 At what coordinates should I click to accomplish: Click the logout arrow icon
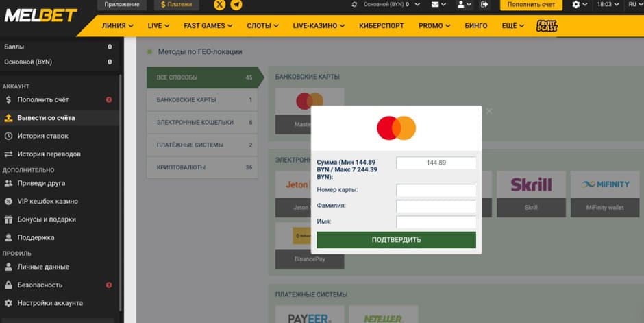point(485,5)
